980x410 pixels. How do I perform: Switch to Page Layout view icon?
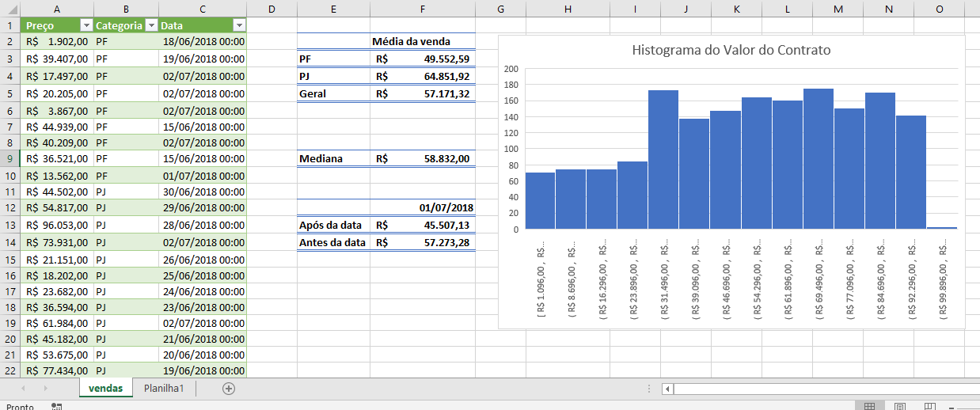coord(899,406)
